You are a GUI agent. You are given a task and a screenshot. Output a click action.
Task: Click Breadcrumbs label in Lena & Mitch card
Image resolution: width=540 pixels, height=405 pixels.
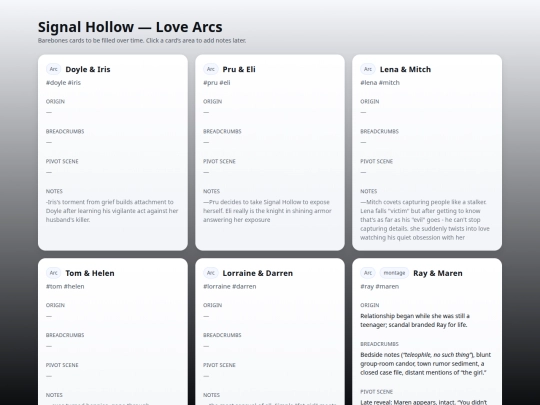[x=379, y=132]
